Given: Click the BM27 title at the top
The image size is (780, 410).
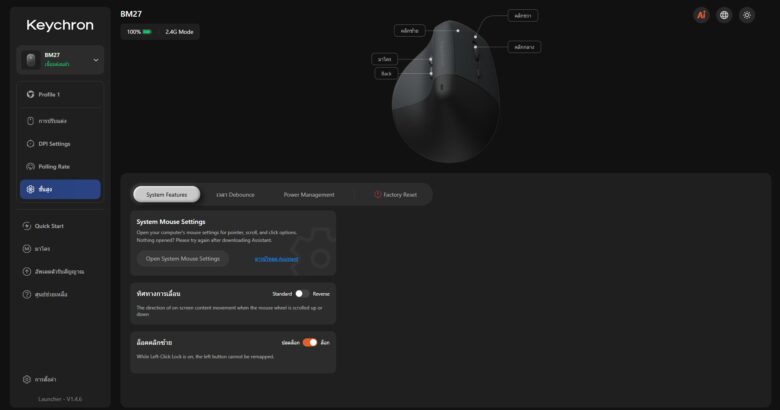Looking at the screenshot, I should click(131, 14).
